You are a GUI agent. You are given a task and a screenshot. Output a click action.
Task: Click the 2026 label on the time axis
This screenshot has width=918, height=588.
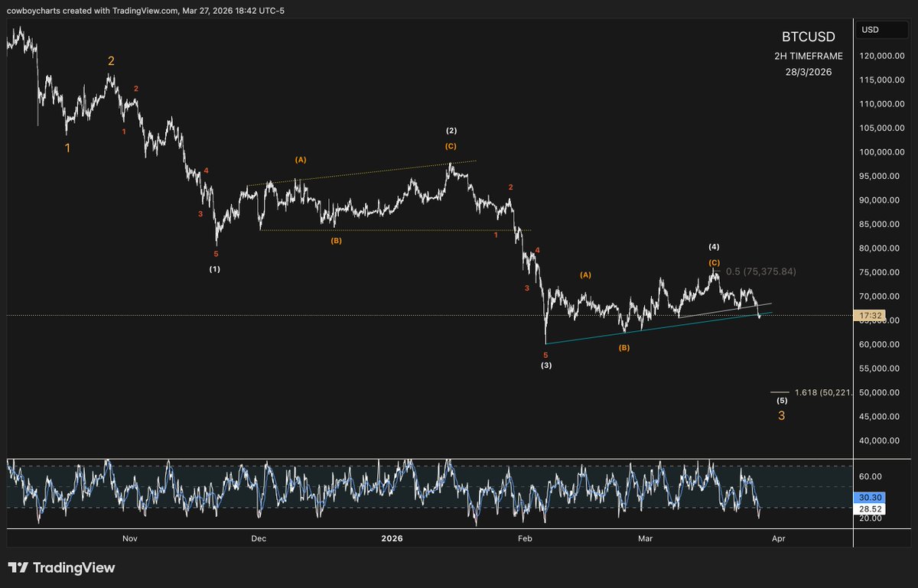(x=392, y=538)
